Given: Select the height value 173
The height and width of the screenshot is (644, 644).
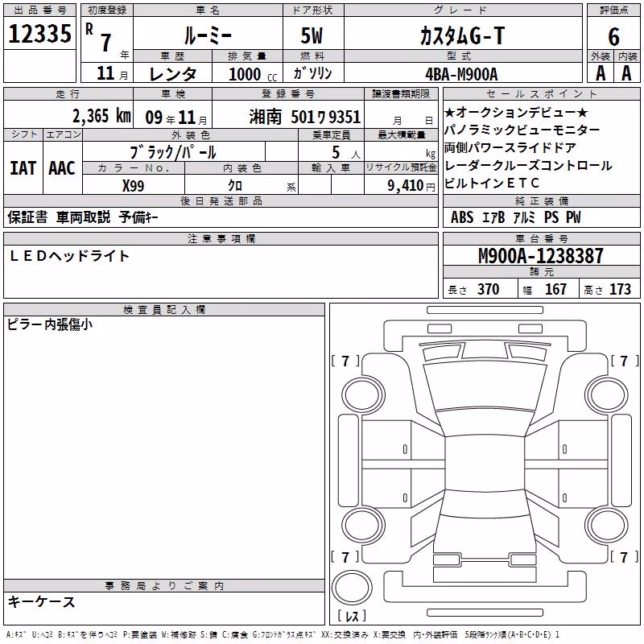Looking at the screenshot, I should pyautogui.click(x=620, y=289).
